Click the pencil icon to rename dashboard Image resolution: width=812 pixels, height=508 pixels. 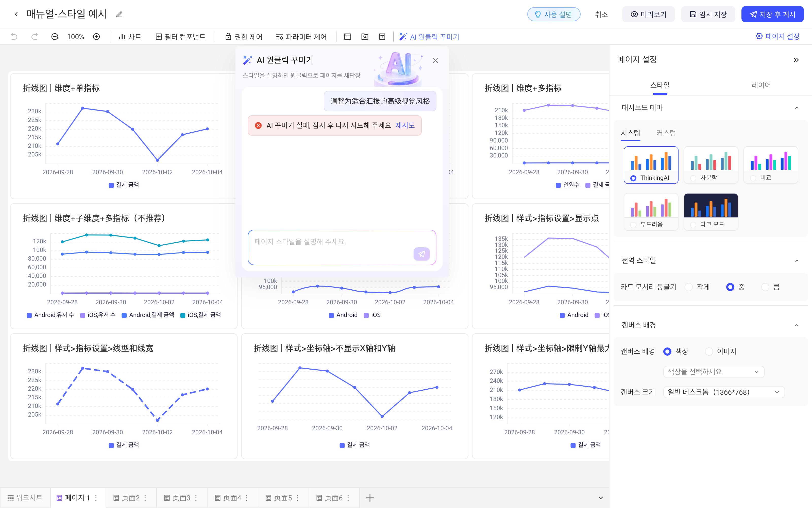point(119,14)
